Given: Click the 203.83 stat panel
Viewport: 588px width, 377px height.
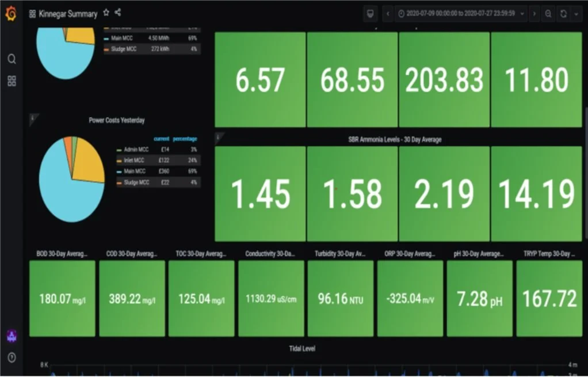Looking at the screenshot, I should click(444, 79).
